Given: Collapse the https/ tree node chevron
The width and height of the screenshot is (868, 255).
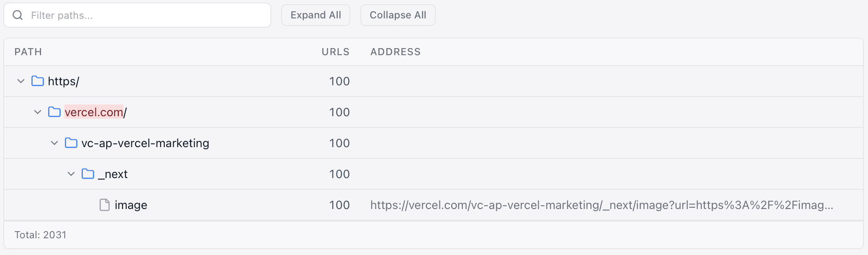Looking at the screenshot, I should [x=21, y=81].
